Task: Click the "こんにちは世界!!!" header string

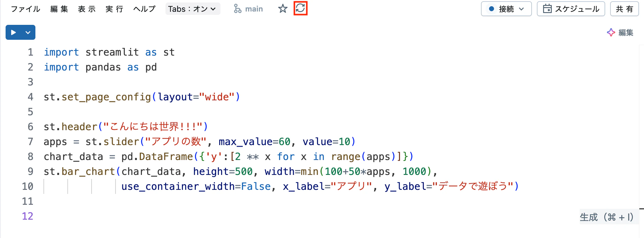Action: [x=153, y=127]
